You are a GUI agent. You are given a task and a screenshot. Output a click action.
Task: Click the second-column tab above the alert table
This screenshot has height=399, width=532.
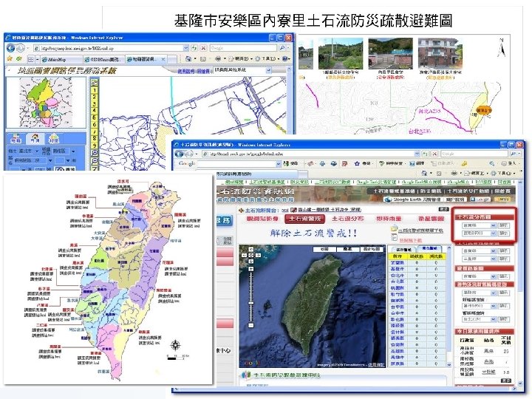point(429,249)
